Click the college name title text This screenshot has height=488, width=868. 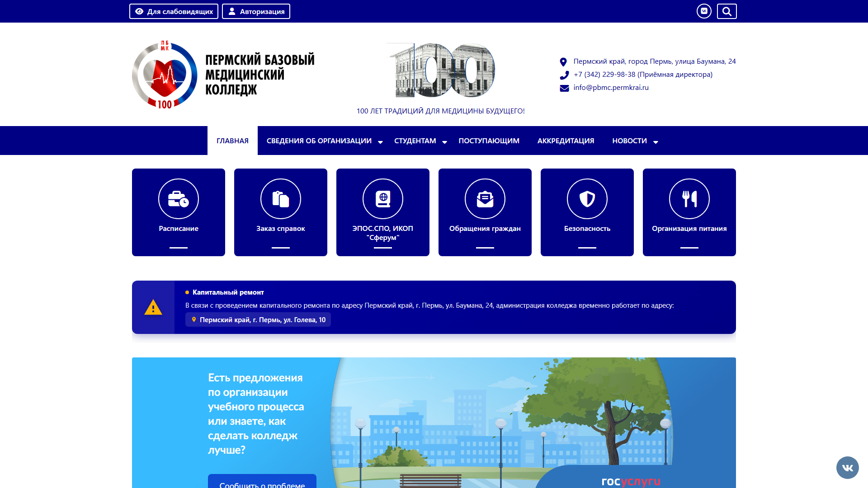(259, 75)
